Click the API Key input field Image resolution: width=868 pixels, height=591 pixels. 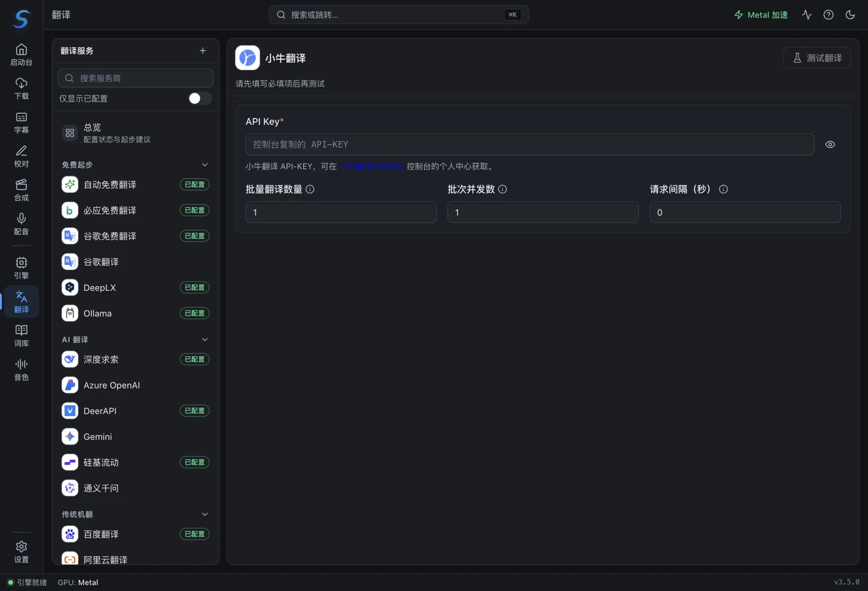coord(530,145)
